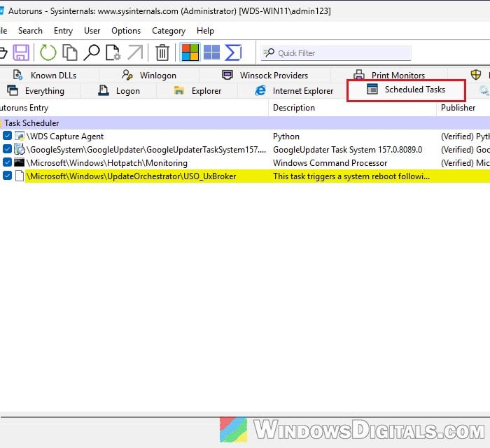Click the Jump to Entry arrow icon
490x448 pixels.
pos(135,52)
